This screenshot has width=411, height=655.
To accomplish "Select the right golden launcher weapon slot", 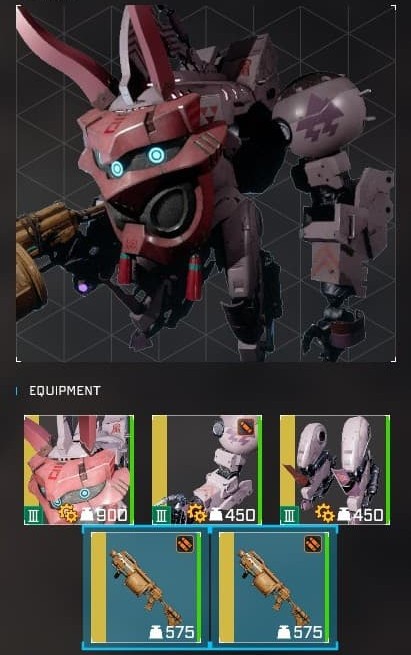I will (x=274, y=587).
